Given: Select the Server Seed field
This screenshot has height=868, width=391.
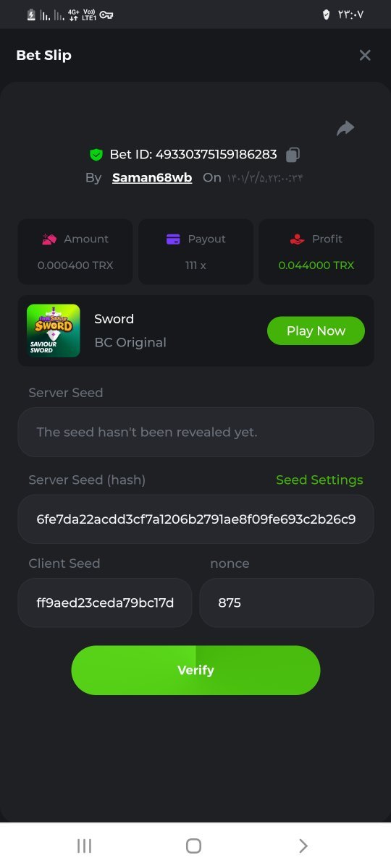Looking at the screenshot, I should click(195, 432).
